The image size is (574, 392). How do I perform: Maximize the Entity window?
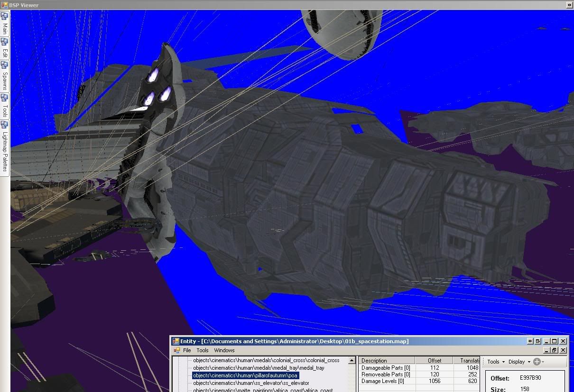[554, 341]
